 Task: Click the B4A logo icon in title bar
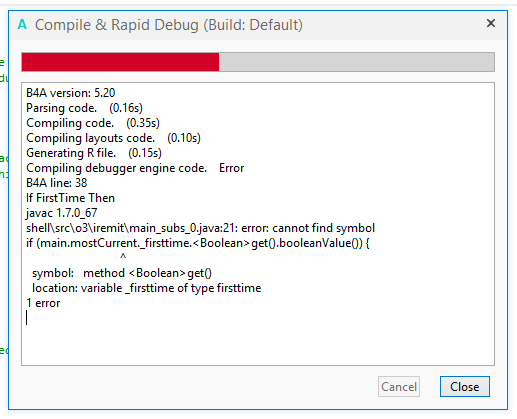tap(22, 24)
